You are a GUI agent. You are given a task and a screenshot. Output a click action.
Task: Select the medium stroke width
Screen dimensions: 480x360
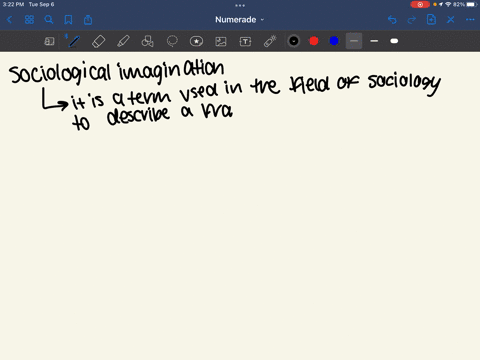click(x=374, y=41)
